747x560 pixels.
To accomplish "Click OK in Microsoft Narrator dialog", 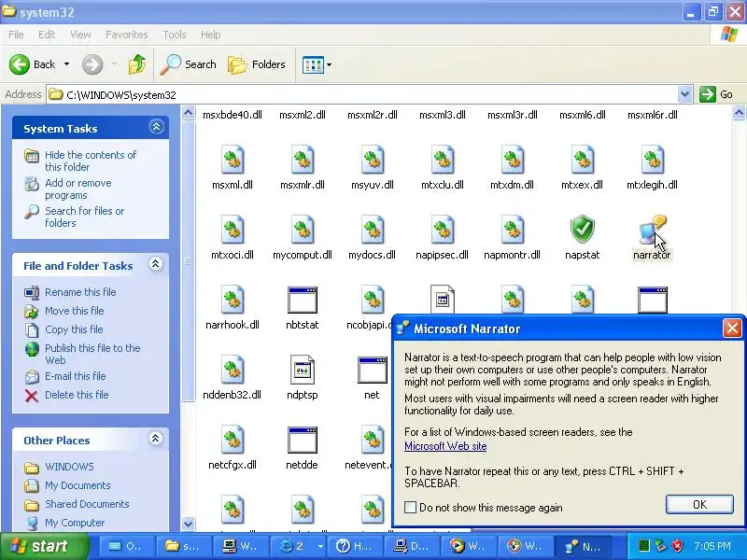I will click(x=699, y=504).
